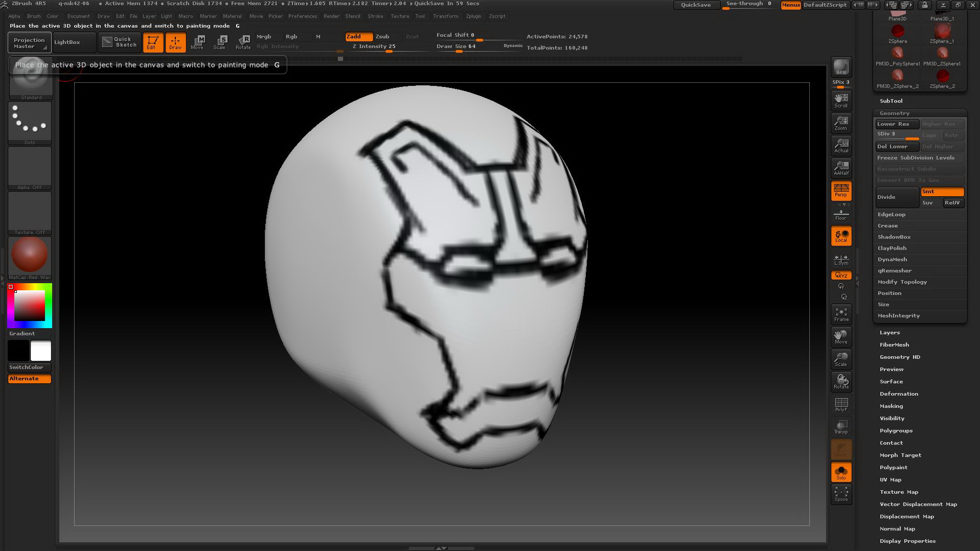Expand the Layers palette section

point(890,333)
